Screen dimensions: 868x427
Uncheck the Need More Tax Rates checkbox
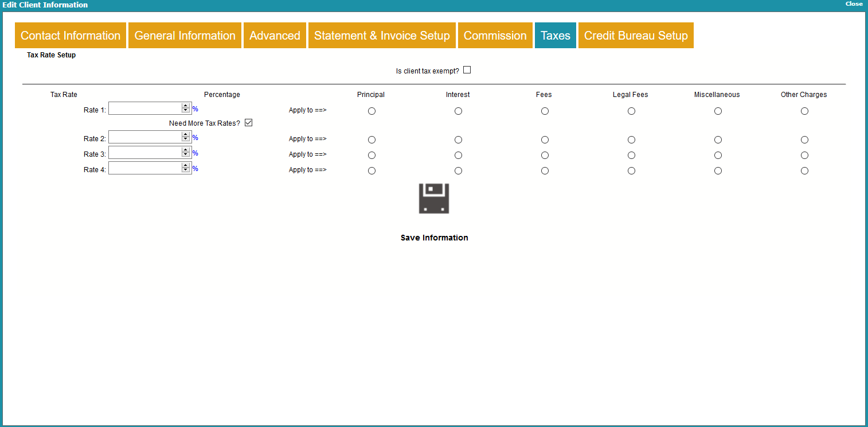click(248, 123)
